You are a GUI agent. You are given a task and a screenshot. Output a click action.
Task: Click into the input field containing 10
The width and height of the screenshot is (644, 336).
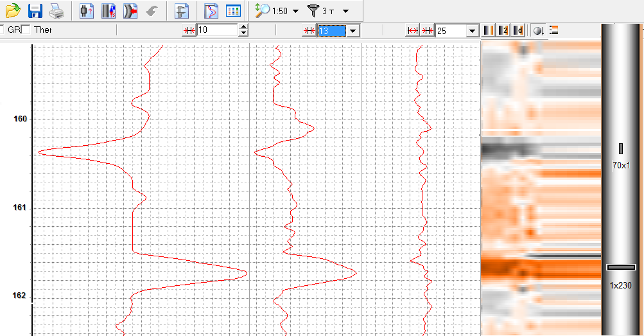[218, 30]
